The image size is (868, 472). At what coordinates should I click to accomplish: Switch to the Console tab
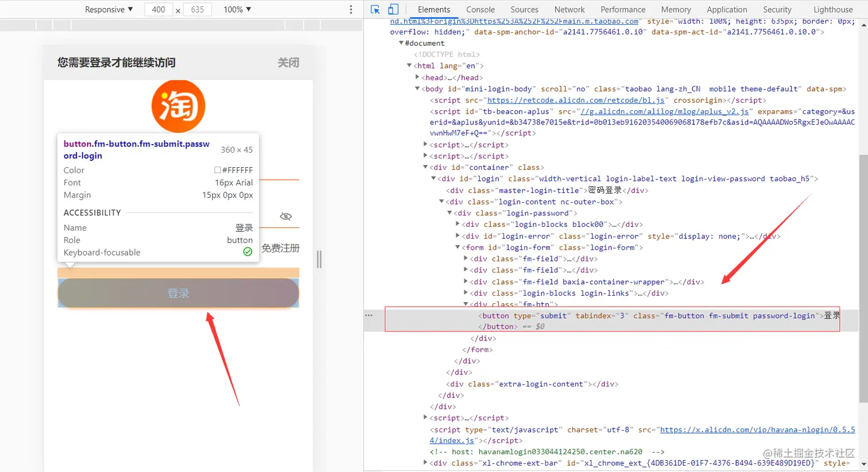(480, 9)
